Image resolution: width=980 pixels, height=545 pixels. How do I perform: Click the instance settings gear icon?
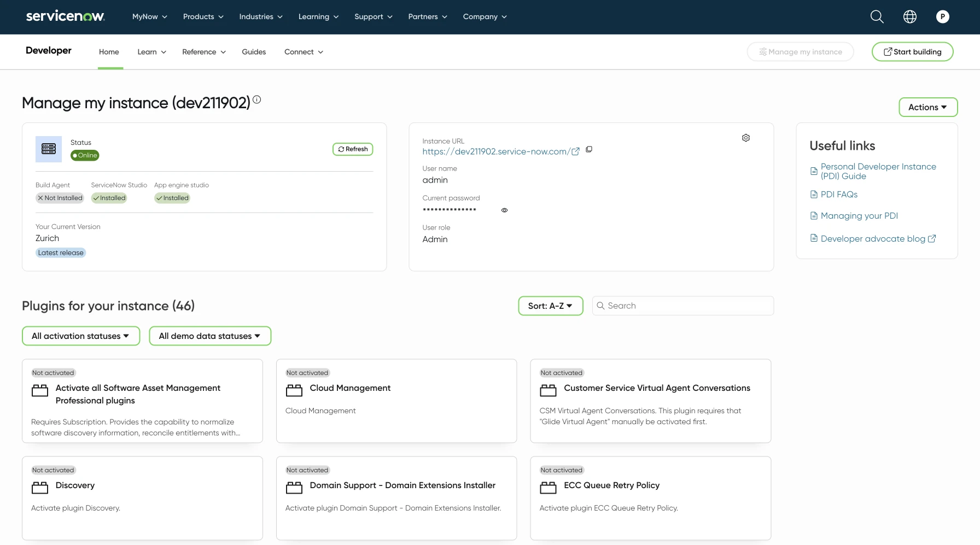[x=746, y=138]
